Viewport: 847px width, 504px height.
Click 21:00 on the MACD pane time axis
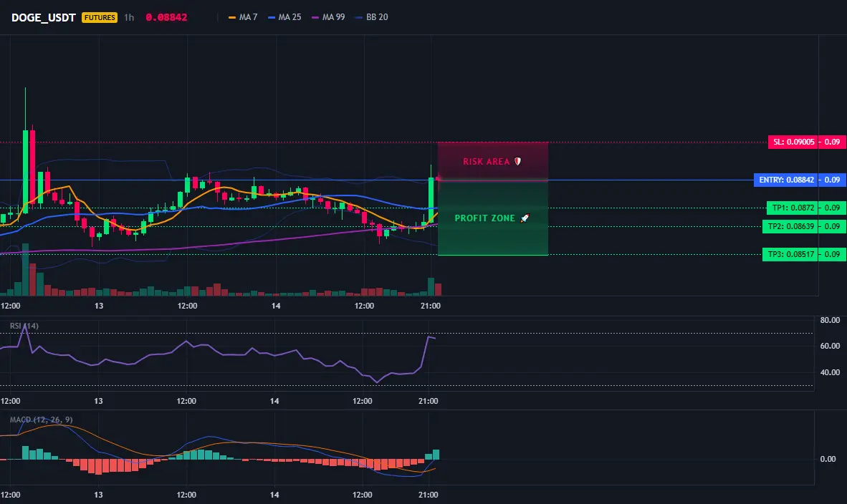tap(429, 495)
